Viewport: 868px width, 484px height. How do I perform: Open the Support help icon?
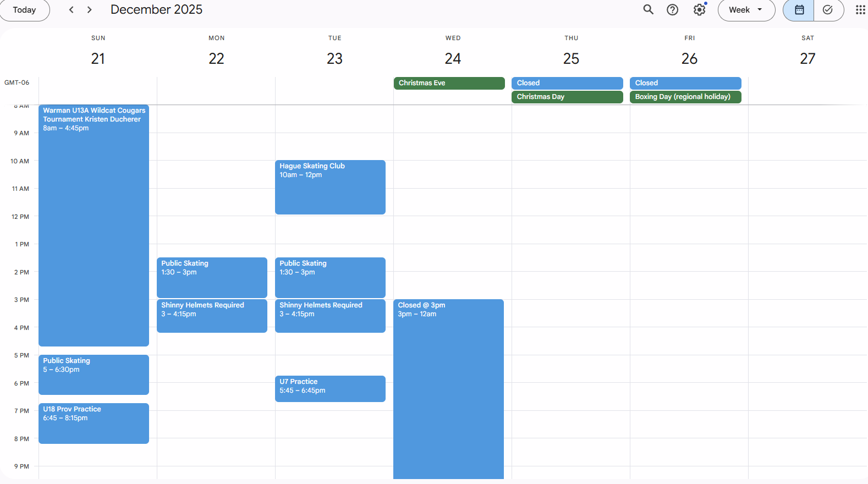(x=672, y=10)
